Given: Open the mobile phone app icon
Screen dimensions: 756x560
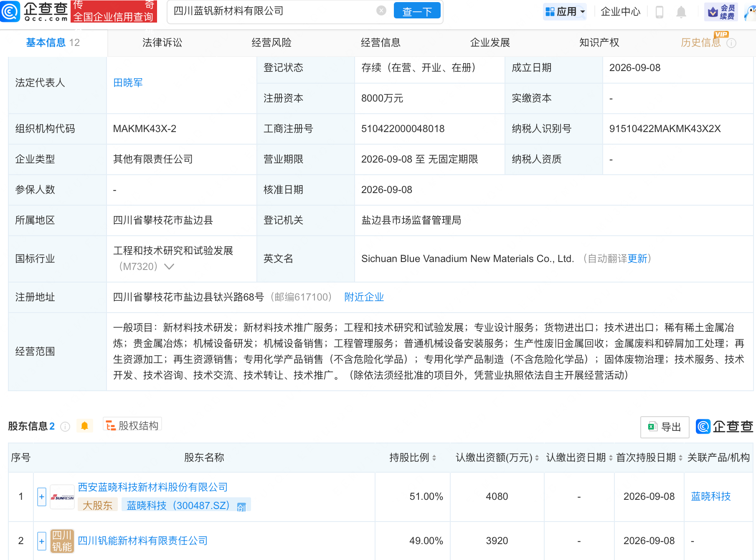Looking at the screenshot, I should (660, 12).
